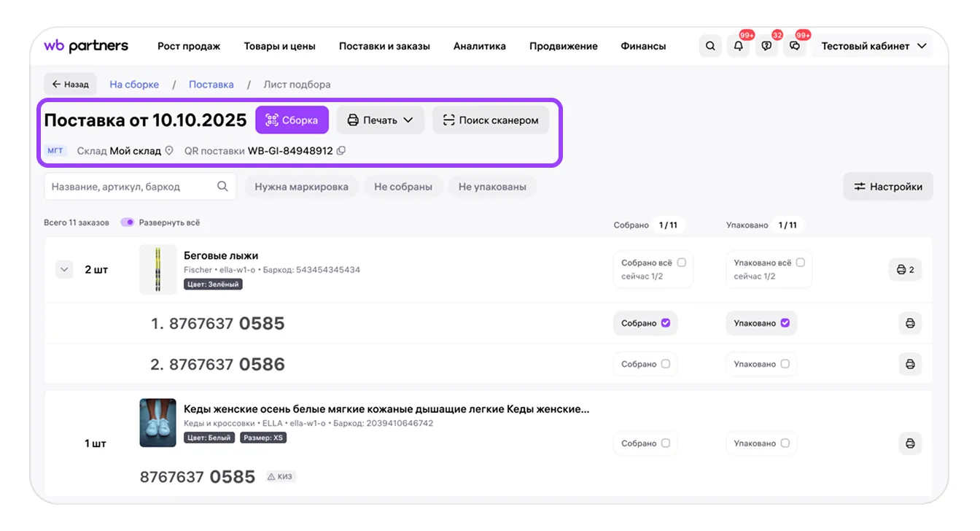Open the search magnifier in top bar

coord(710,46)
